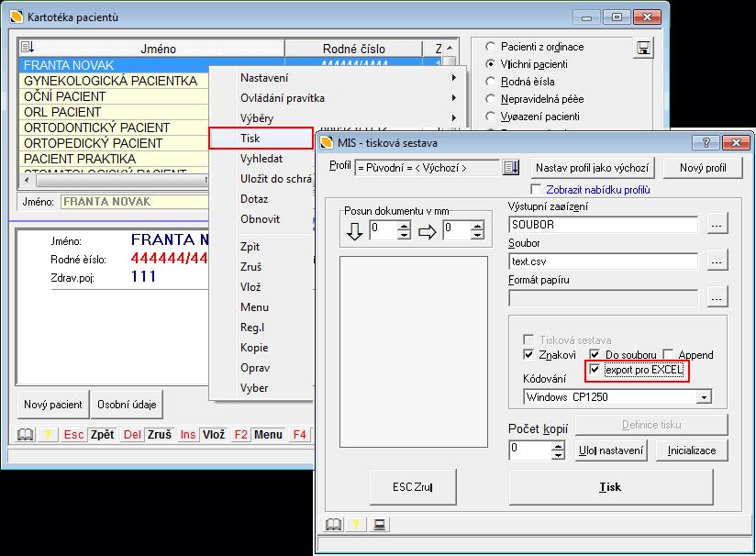Browse Výstupní zařízení with ellipsis button

point(717,225)
